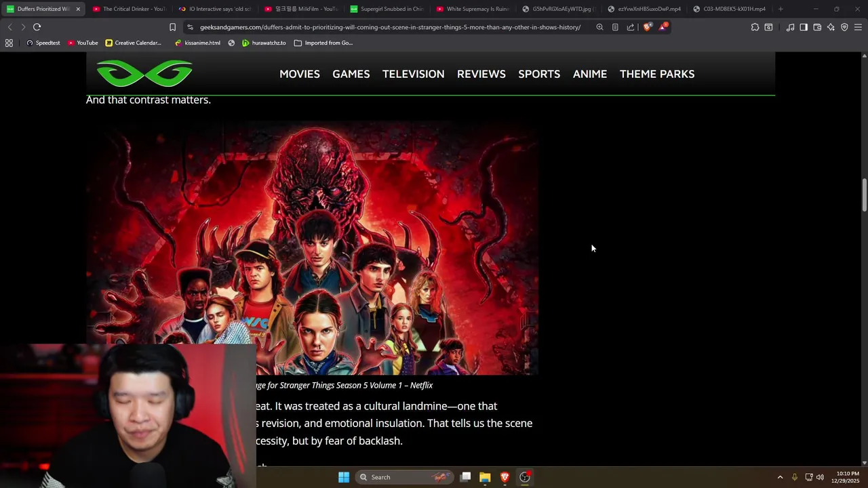Close the Duffers Prioritized active tab
This screenshot has height=488, width=868.
78,9
